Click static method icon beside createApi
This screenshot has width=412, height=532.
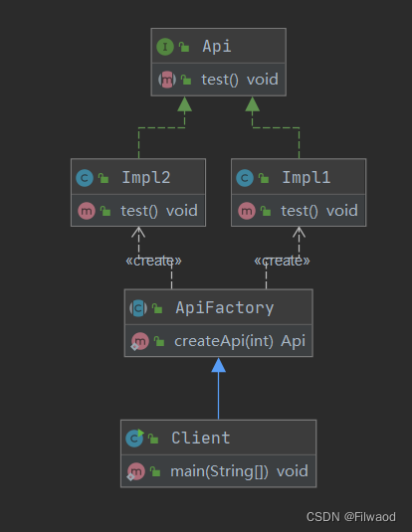pyautogui.click(x=139, y=341)
